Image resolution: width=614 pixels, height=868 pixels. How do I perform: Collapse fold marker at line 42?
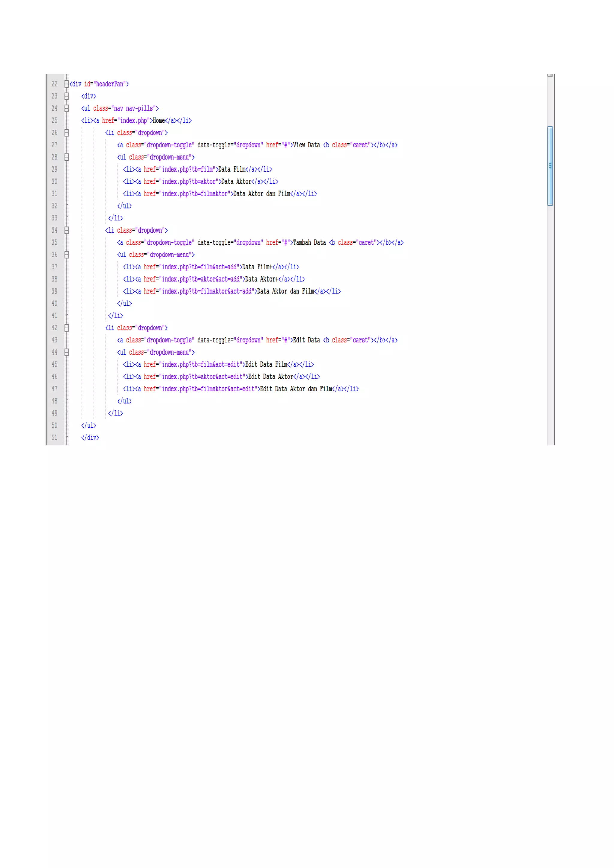(x=66, y=328)
